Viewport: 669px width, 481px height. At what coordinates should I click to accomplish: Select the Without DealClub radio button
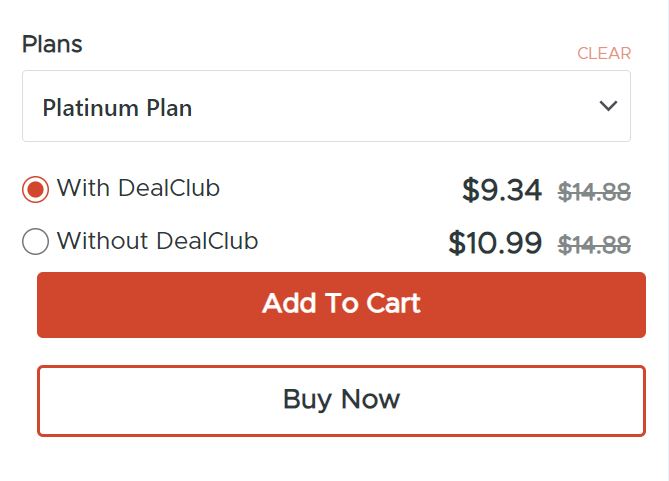(x=35, y=242)
